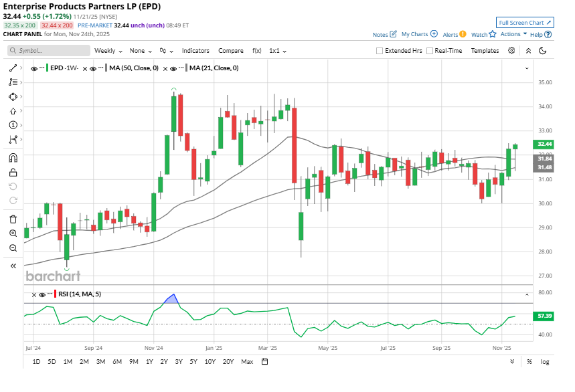Expand trend line tool options arrow
The width and height of the screenshot is (575, 392).
[21, 68]
